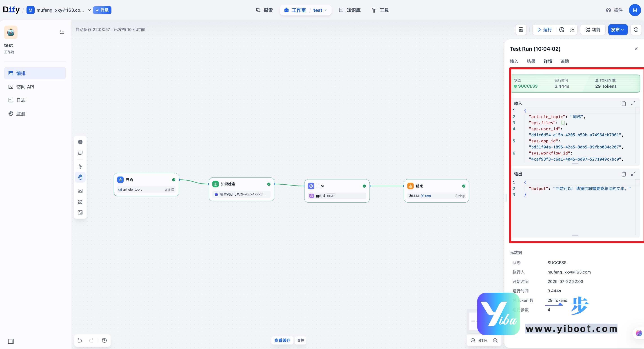Copy the 输入 input JSON via copy icon
This screenshot has height=349, width=644.
(x=624, y=104)
